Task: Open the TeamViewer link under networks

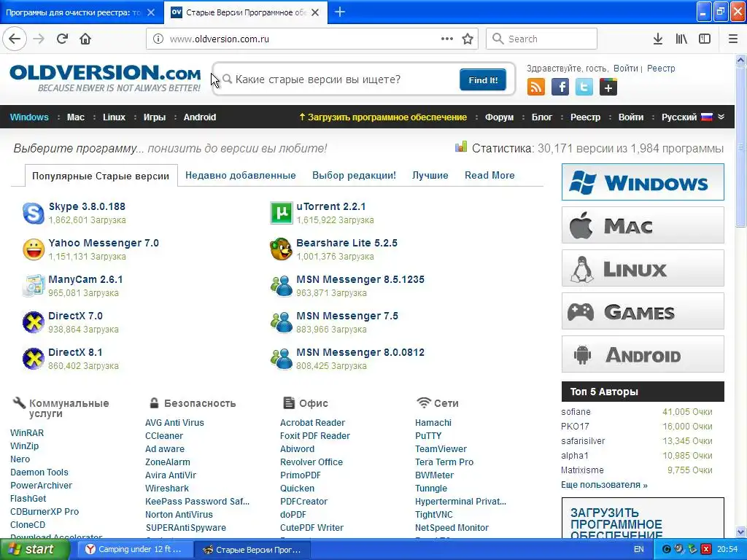Action: [441, 449]
